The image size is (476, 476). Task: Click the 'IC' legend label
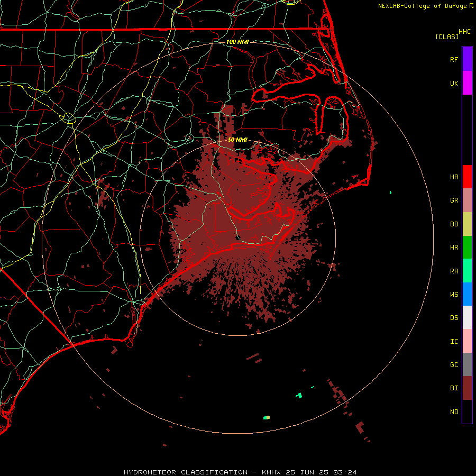pos(454,342)
